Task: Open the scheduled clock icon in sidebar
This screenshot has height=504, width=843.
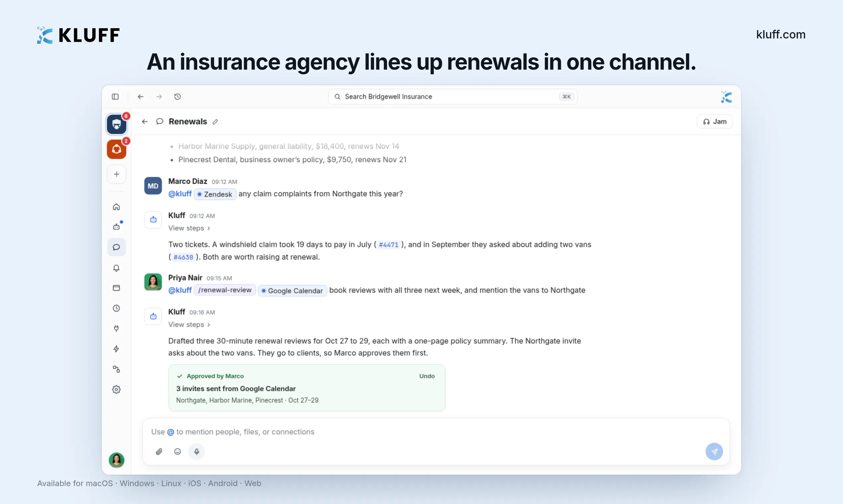Action: 116,308
